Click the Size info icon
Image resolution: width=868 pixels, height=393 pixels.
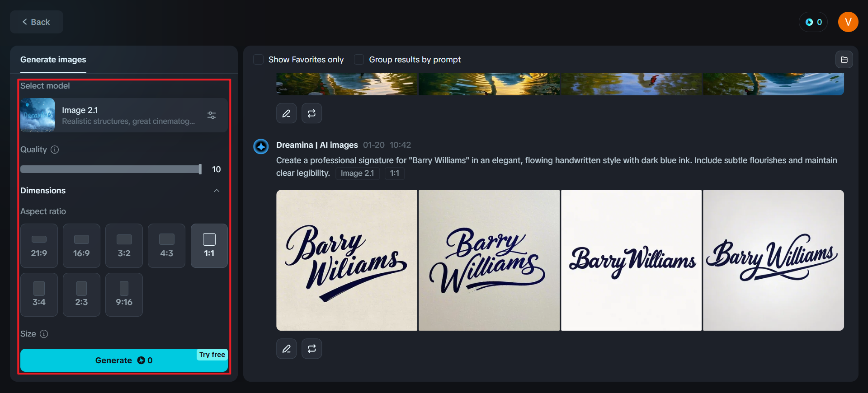click(44, 334)
